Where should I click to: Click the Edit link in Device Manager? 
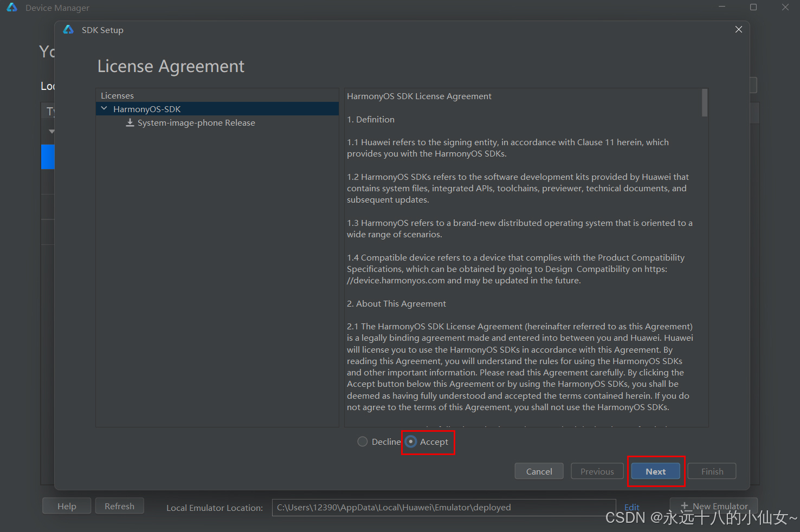pyautogui.click(x=632, y=508)
